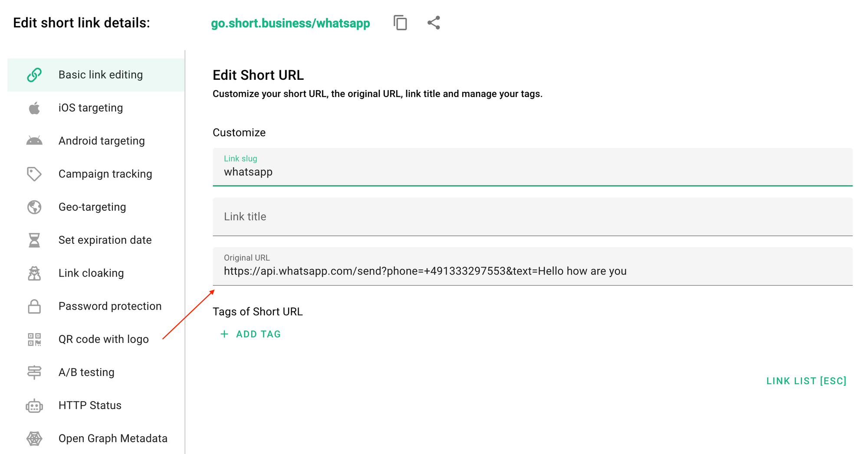This screenshot has height=454, width=868.
Task: Click the share icon next to the short link
Action: pyautogui.click(x=433, y=23)
